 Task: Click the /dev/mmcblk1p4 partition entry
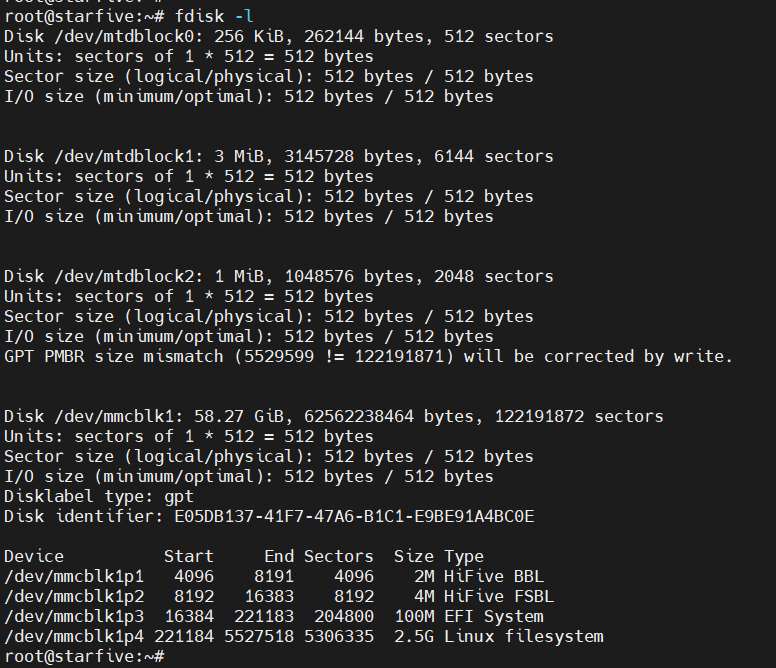pos(74,636)
